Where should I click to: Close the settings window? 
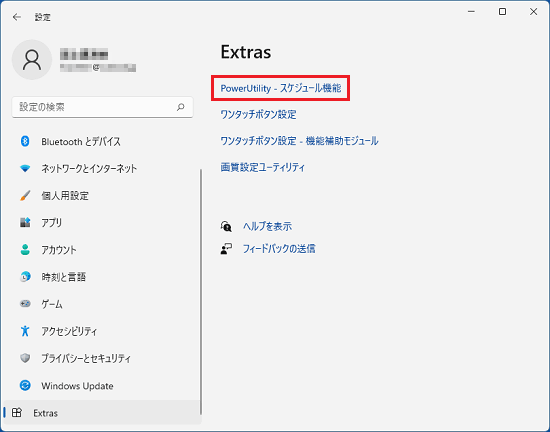534,12
